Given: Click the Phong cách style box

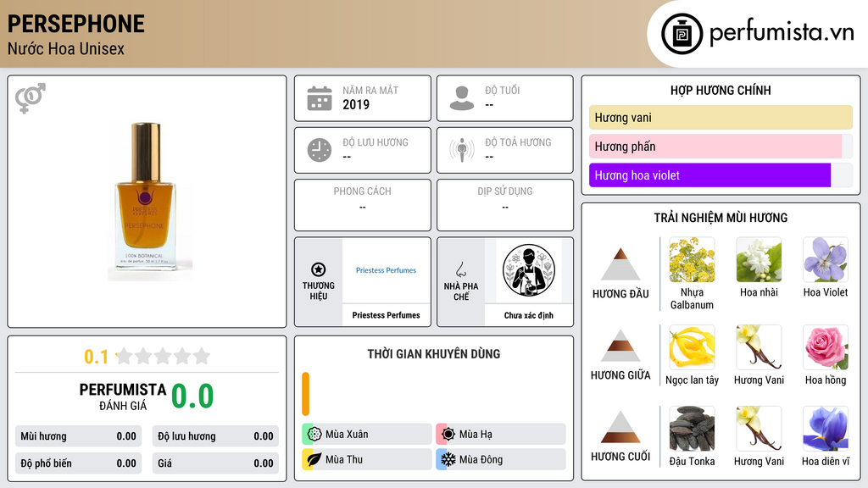Looking at the screenshot, I should pyautogui.click(x=363, y=205).
